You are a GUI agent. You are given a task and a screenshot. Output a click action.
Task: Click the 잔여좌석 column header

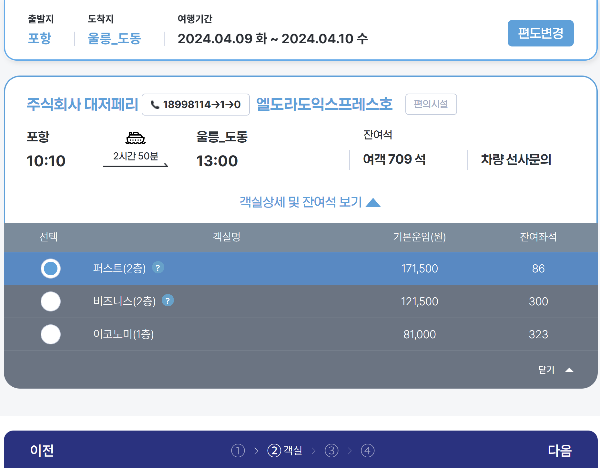[x=538, y=237]
